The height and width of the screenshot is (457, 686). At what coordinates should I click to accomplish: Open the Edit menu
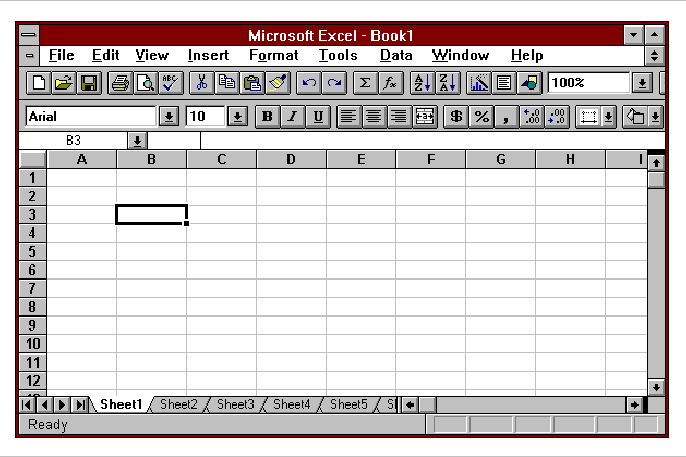click(x=105, y=56)
